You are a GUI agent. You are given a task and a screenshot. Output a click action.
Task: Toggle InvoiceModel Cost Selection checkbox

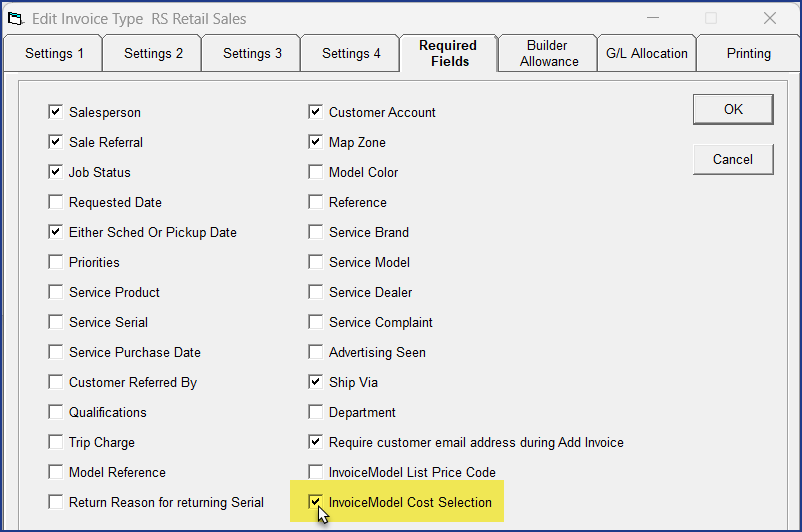click(x=315, y=502)
